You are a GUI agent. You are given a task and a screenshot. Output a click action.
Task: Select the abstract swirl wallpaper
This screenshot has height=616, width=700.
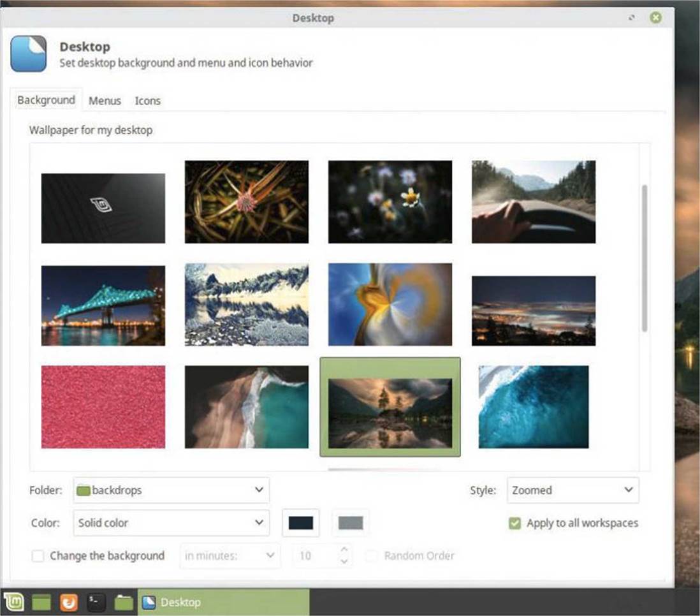pyautogui.click(x=390, y=304)
